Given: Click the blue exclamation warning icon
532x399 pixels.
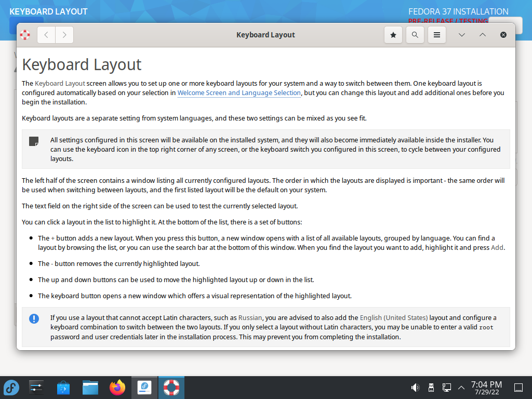Looking at the screenshot, I should [34, 318].
